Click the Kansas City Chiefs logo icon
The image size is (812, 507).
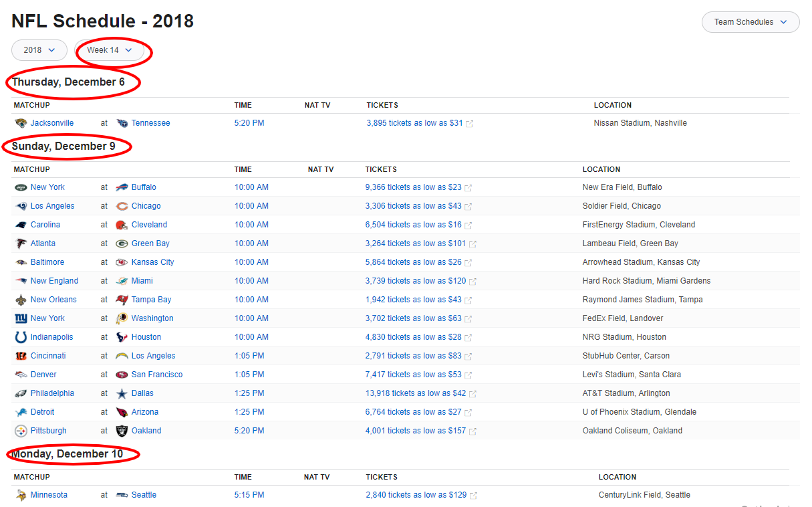122,262
